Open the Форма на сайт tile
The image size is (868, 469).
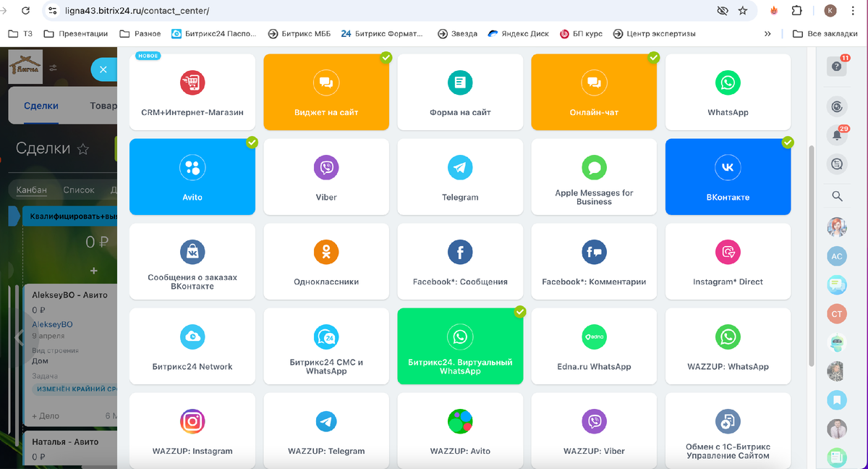click(460, 92)
